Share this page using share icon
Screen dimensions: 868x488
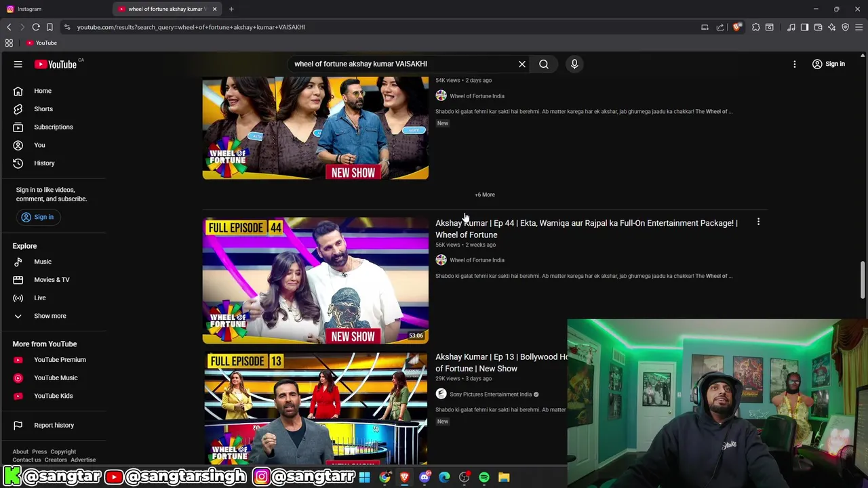[x=720, y=27]
